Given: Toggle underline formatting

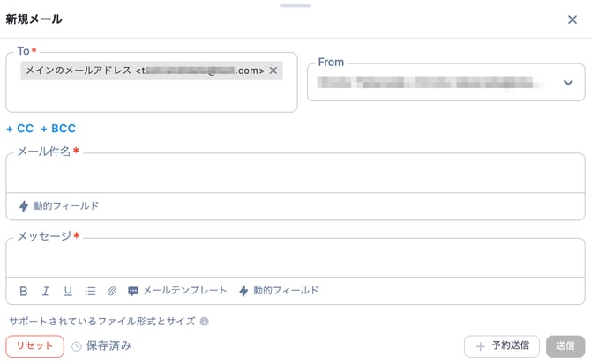Looking at the screenshot, I should [x=68, y=291].
